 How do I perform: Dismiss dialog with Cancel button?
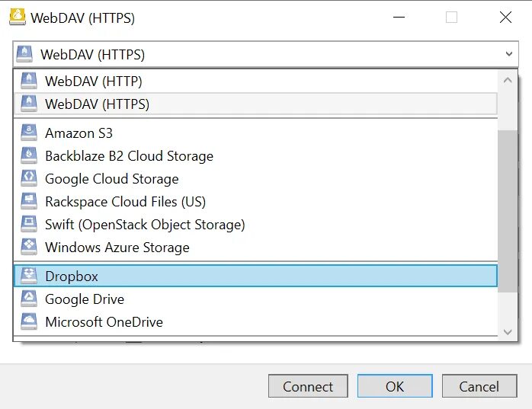[479, 386]
